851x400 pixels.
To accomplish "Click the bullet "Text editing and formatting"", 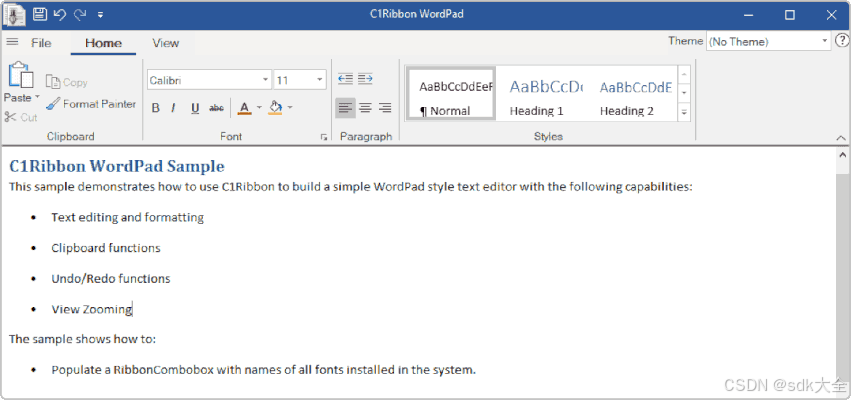I will 128,218.
